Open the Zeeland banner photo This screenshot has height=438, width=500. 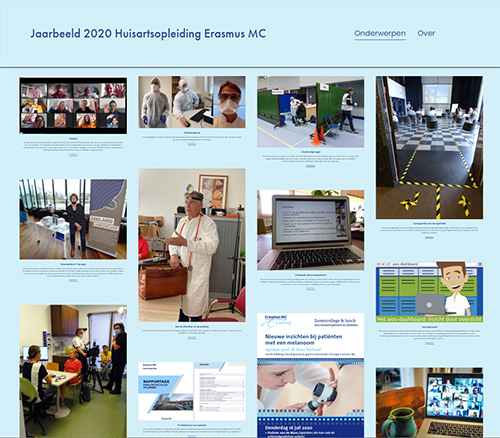pos(73,219)
